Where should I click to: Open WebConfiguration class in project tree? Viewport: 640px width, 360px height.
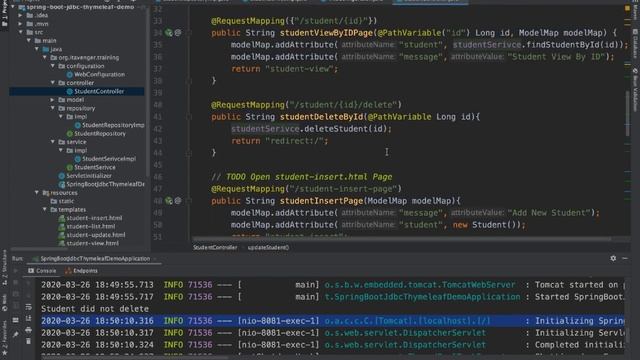(96, 74)
